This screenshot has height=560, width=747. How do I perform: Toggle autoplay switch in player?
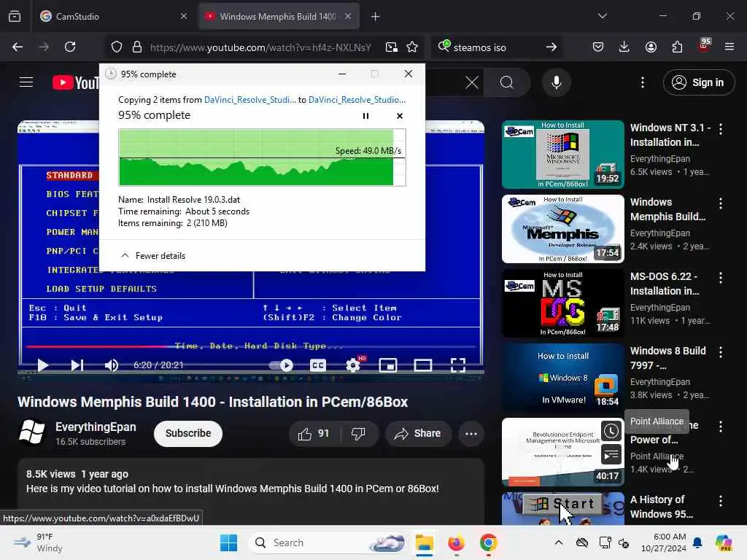point(282,365)
